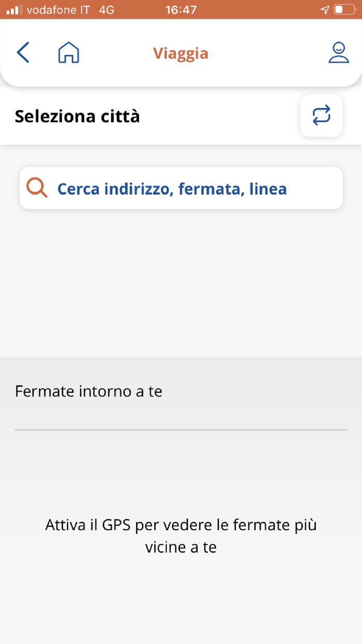Tap the back arrow icon

(23, 53)
